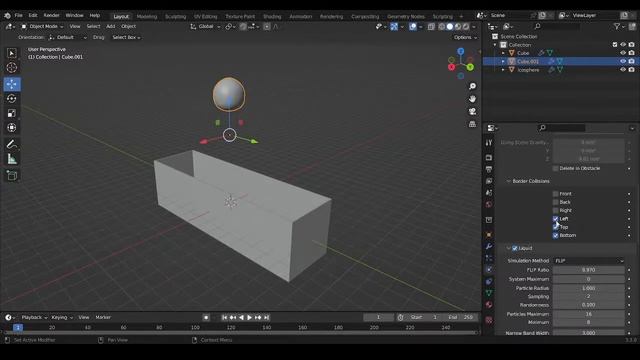The image size is (640, 360).
Task: Open the Render menu
Action: tap(51, 15)
